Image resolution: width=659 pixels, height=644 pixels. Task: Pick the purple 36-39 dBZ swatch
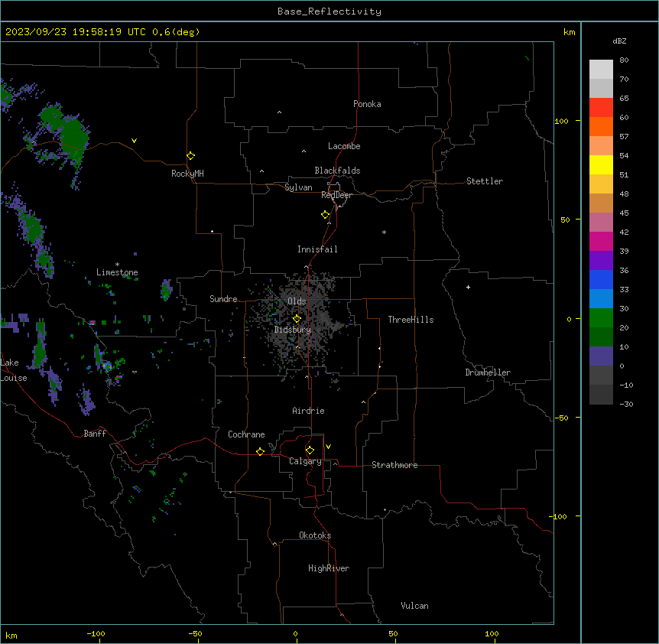pos(601,260)
